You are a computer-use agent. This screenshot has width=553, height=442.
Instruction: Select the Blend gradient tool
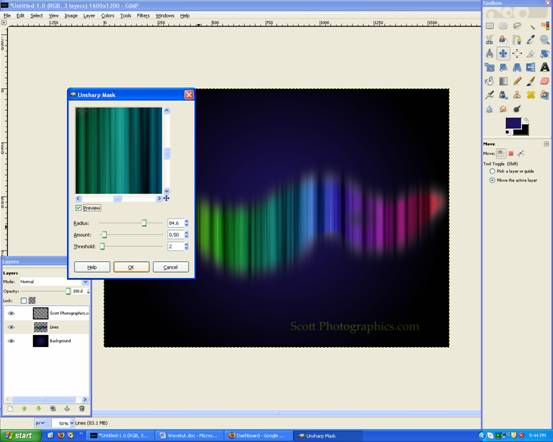tap(503, 81)
